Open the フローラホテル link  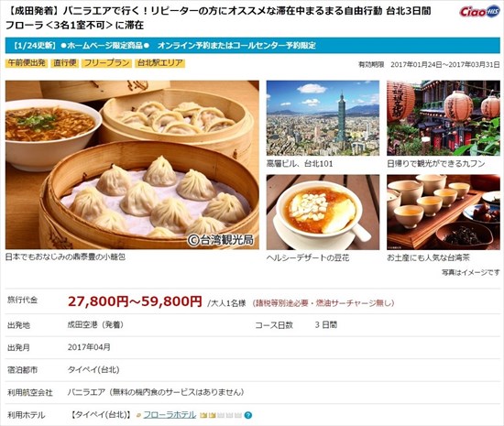tap(170, 415)
